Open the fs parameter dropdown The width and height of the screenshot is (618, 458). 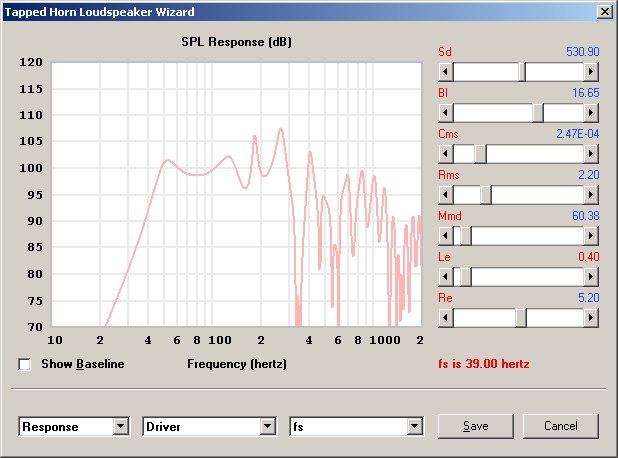[414, 426]
